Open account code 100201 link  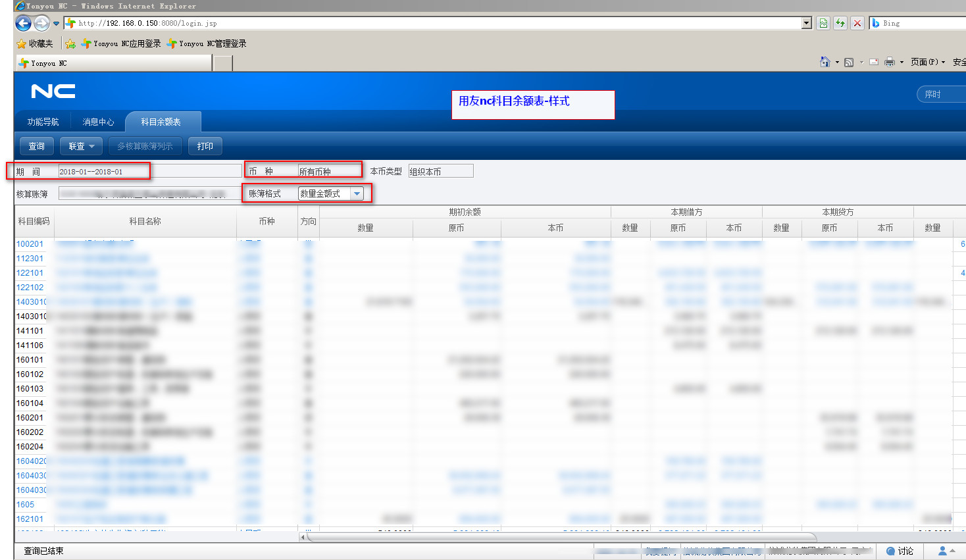click(30, 244)
